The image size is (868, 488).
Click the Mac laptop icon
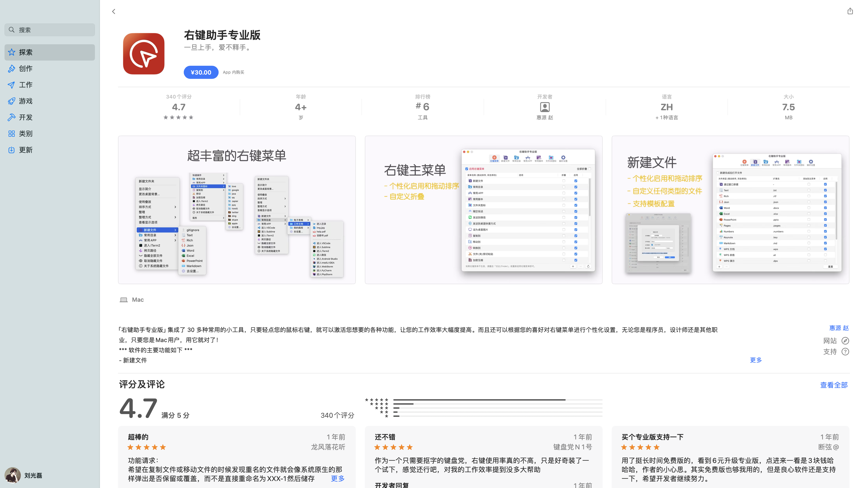(124, 300)
